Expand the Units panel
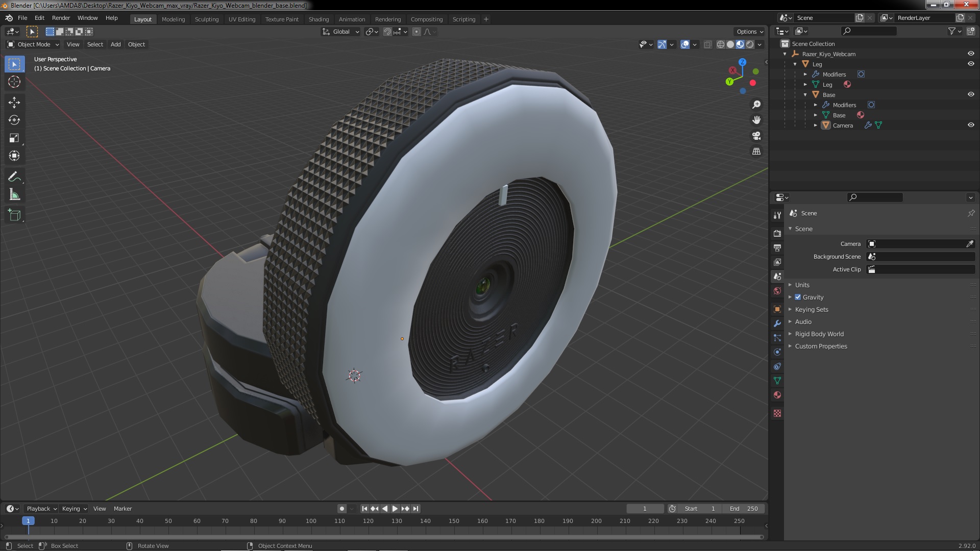 802,285
